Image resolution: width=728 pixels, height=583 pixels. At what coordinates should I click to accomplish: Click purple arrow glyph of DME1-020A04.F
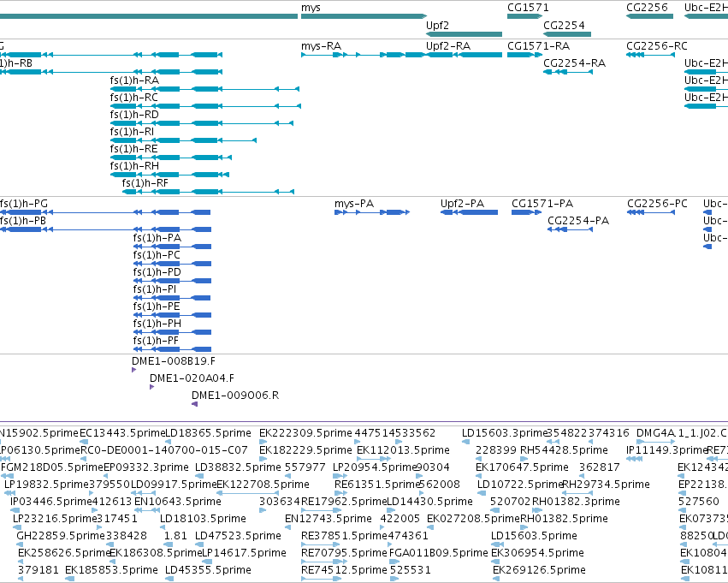pyautogui.click(x=151, y=388)
